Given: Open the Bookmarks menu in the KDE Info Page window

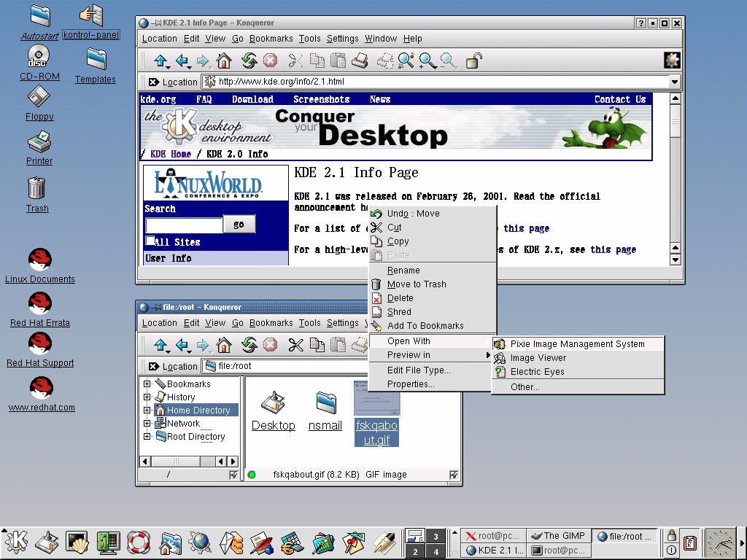Looking at the screenshot, I should pos(271,39).
